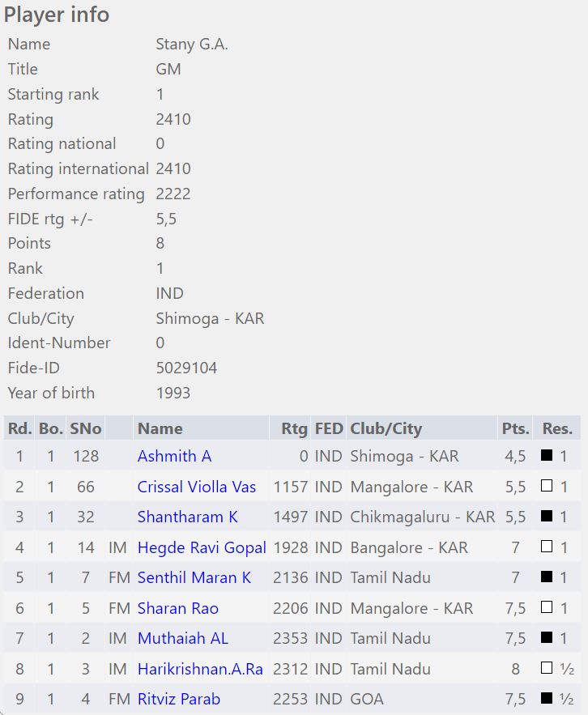Image resolution: width=588 pixels, height=715 pixels.
Task: Click the Pts. column header
Action: tap(515, 428)
